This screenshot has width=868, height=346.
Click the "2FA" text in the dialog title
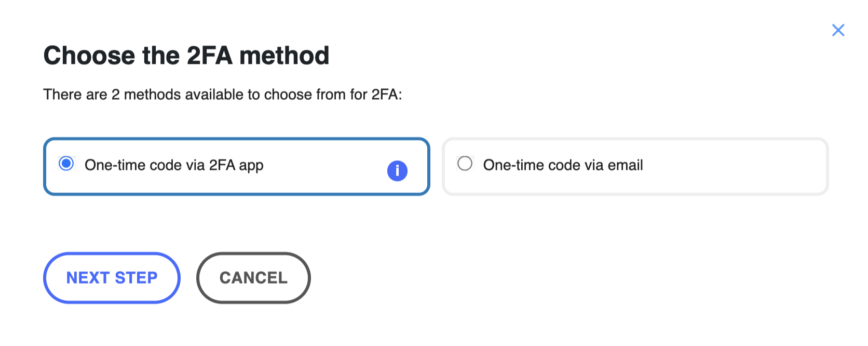(210, 56)
